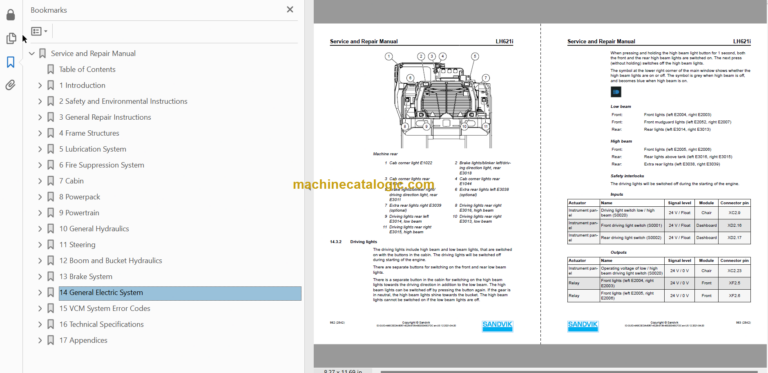Expand 3 General Repair Instructions chevron
Screen dimensions: 768x373
40,117
